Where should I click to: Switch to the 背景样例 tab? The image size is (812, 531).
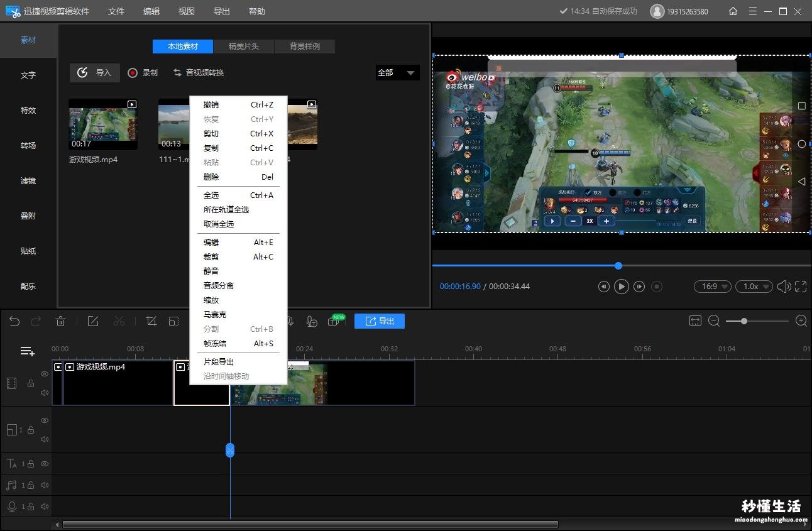[305, 47]
